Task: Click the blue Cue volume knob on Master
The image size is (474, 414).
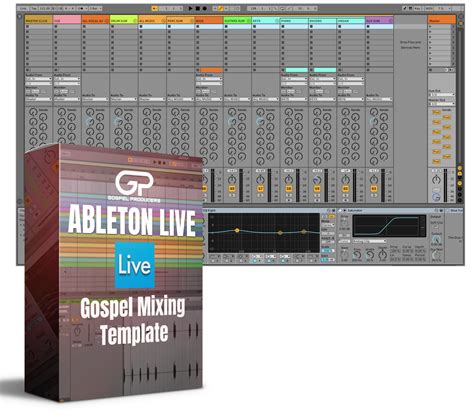Action: [436, 197]
